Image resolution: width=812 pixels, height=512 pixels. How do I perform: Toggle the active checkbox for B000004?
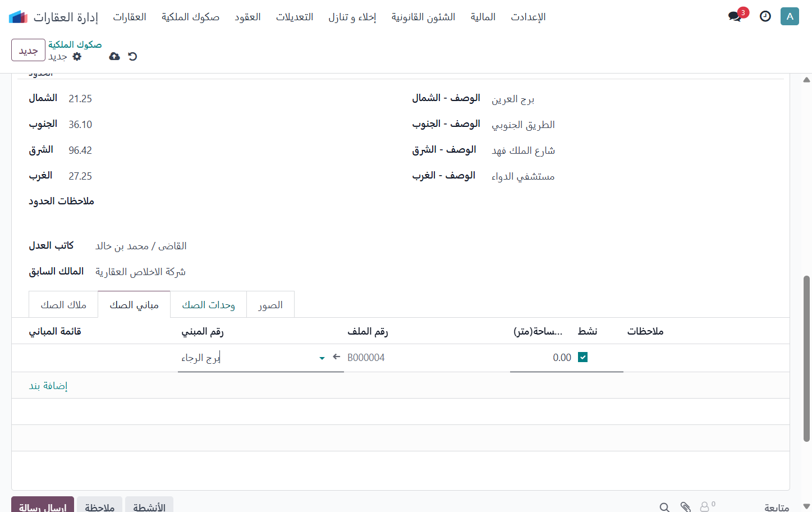[x=583, y=357]
